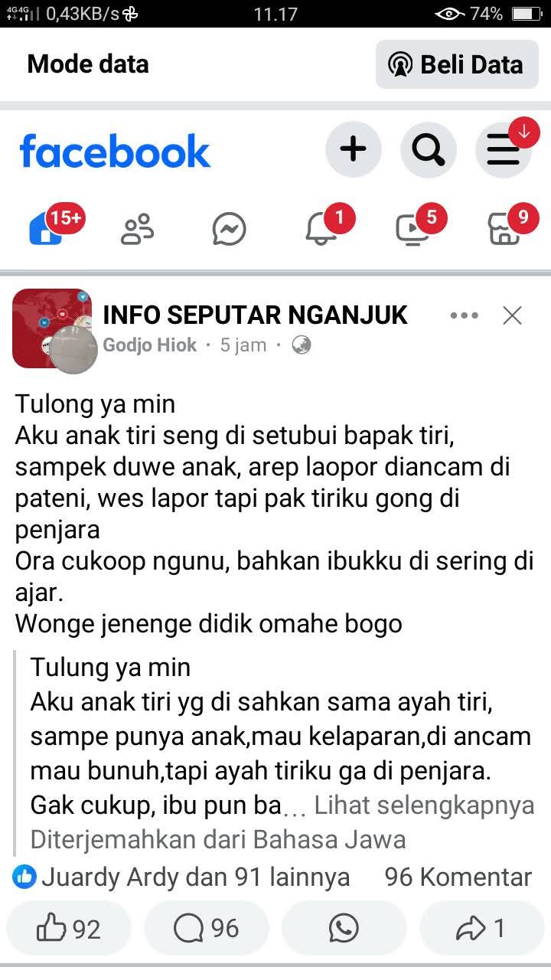The height and width of the screenshot is (980, 551).
Task: Open Messenger chat icon
Action: (x=230, y=229)
